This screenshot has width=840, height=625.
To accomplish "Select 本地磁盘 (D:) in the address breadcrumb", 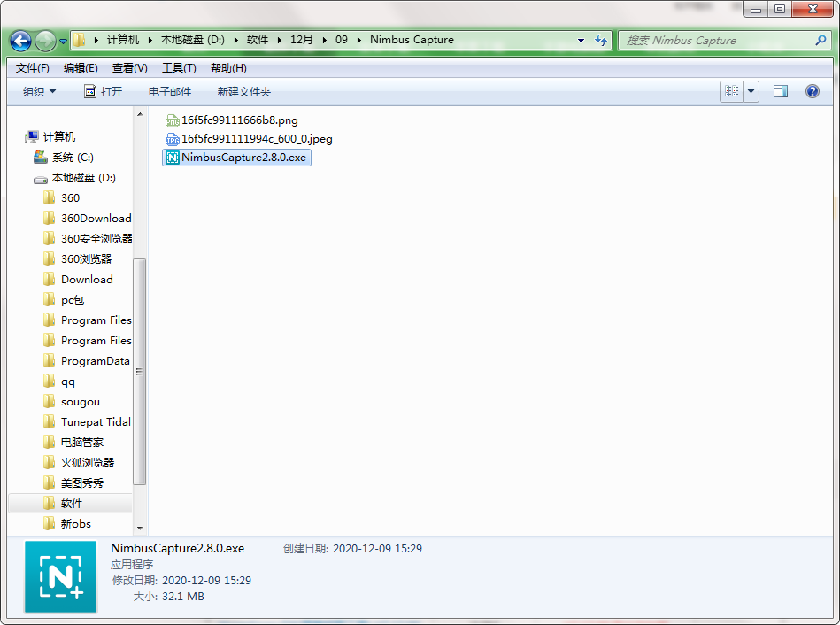I will click(193, 40).
